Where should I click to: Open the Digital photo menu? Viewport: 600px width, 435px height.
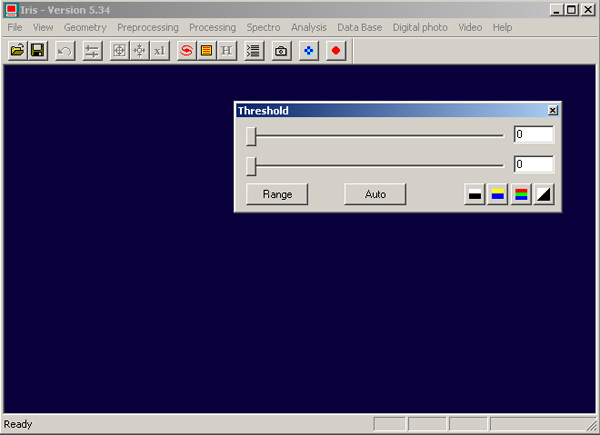click(420, 28)
